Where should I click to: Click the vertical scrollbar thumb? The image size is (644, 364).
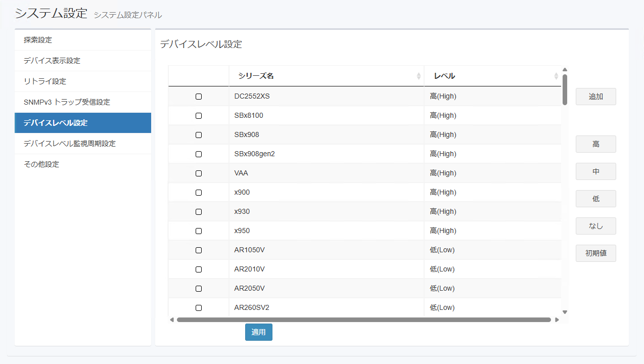565,90
